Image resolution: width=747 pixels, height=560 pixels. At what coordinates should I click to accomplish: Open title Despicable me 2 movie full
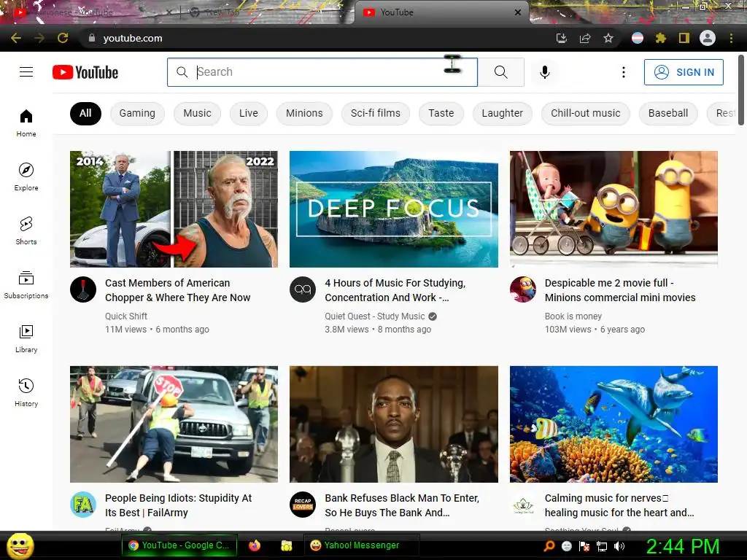(620, 290)
